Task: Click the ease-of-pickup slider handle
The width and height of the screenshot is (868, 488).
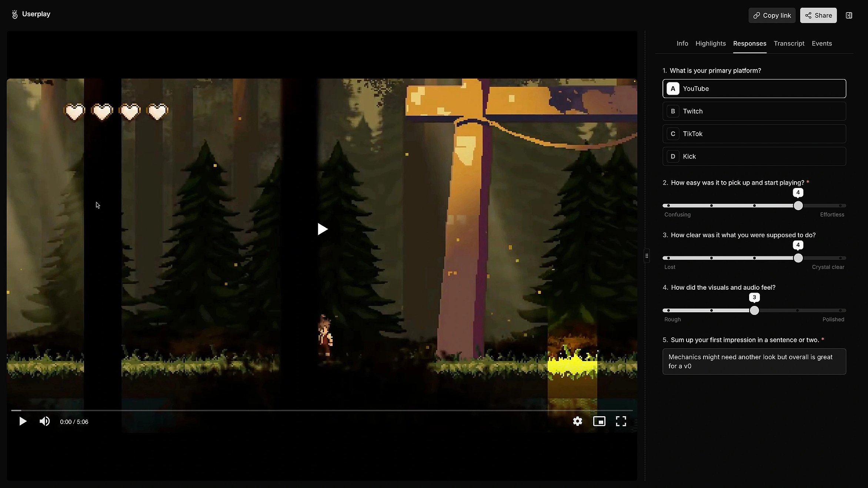Action: point(798,206)
